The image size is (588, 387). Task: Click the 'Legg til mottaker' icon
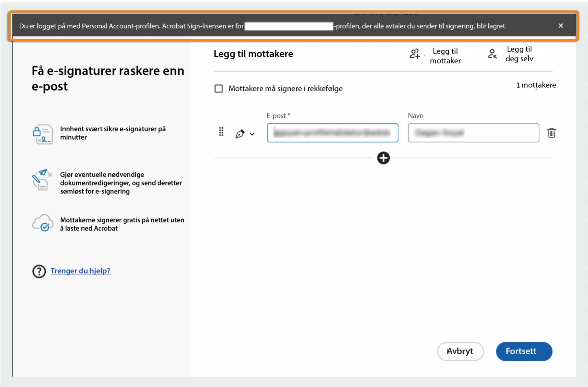pos(415,55)
